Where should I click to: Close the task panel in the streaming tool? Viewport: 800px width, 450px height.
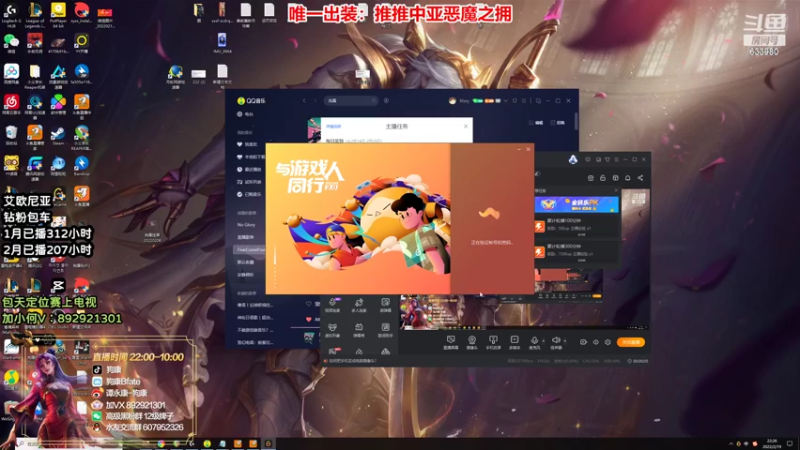coord(616,190)
